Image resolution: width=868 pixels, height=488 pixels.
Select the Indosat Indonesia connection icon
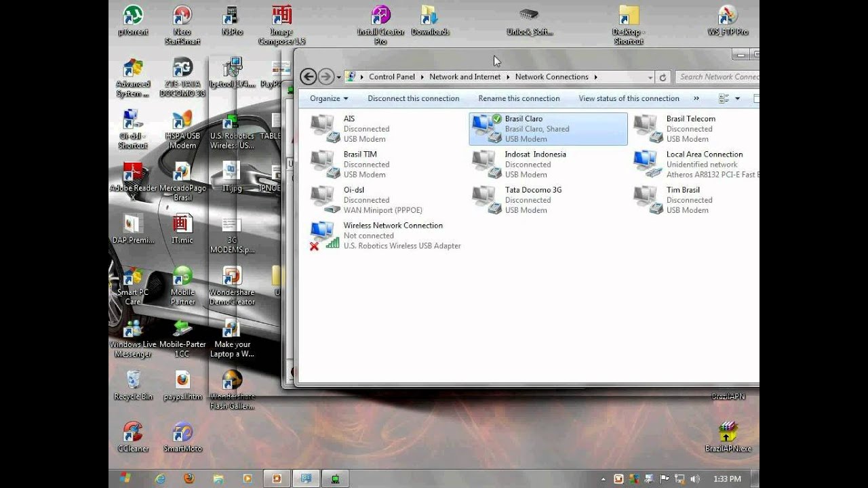pos(486,164)
